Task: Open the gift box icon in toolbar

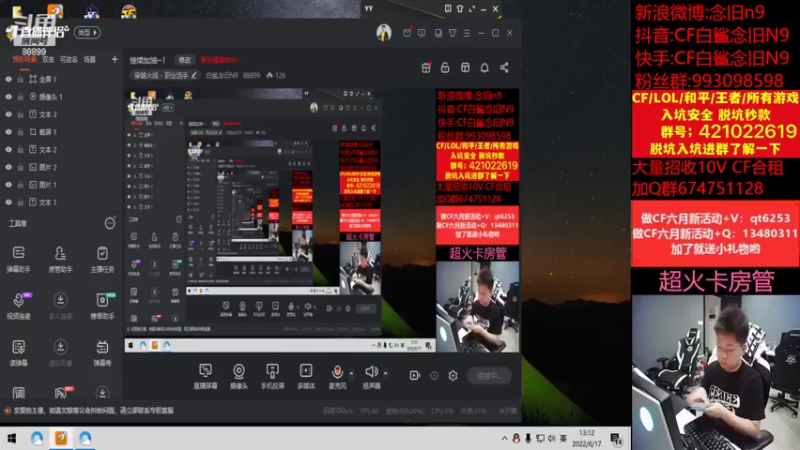Action: (426, 68)
